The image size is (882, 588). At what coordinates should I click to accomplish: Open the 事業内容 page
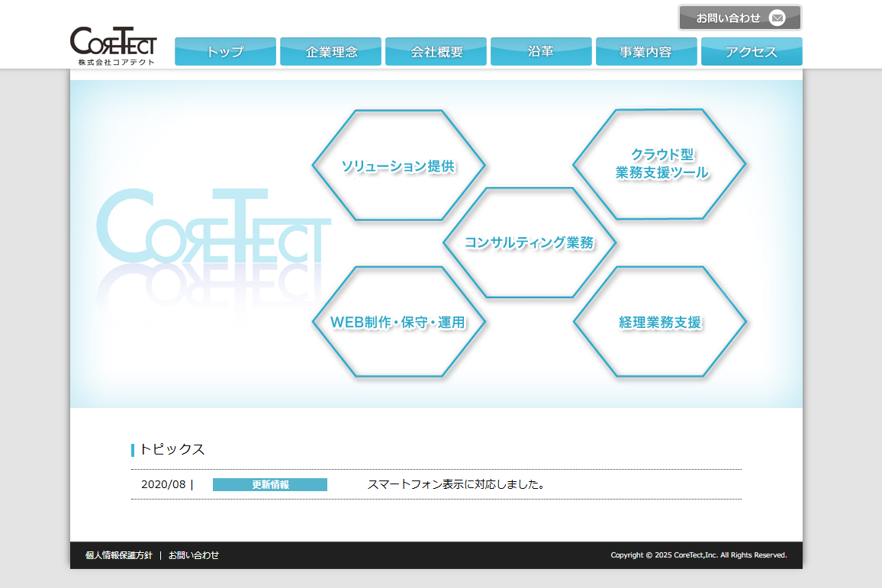click(x=646, y=51)
